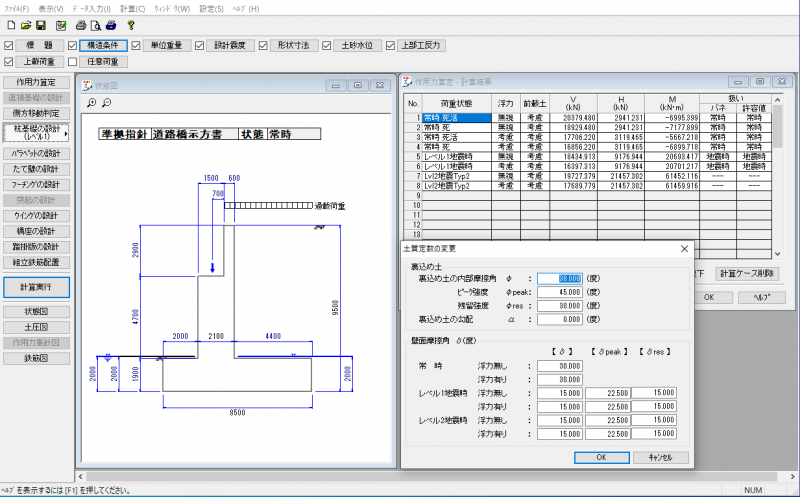Click the 形状寸法 button

[x=294, y=45]
